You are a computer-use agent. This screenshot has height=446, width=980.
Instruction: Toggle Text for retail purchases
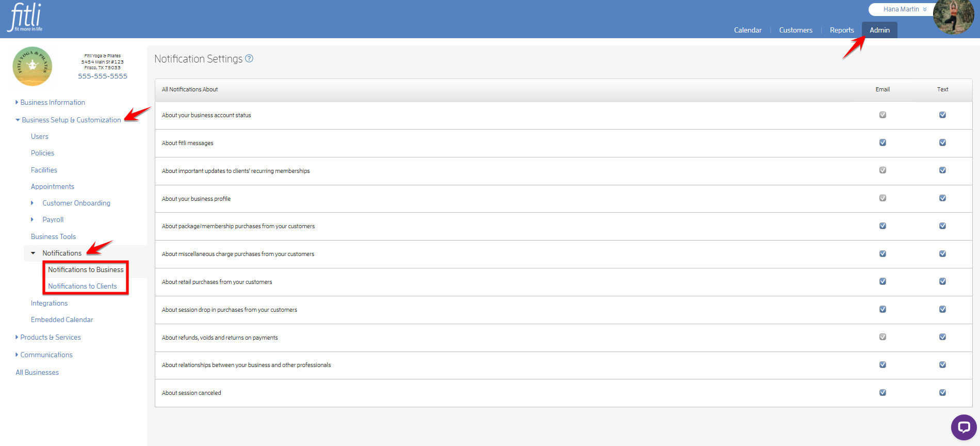[x=942, y=281]
